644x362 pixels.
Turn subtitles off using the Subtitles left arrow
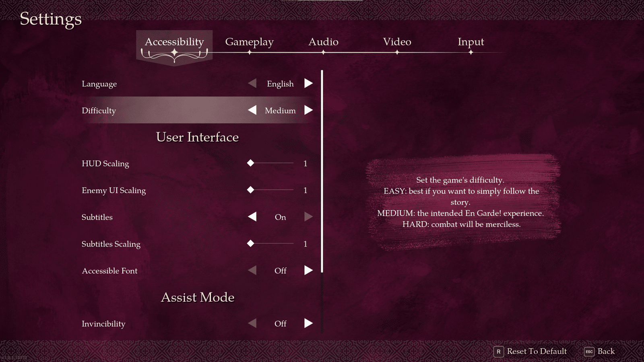252,217
